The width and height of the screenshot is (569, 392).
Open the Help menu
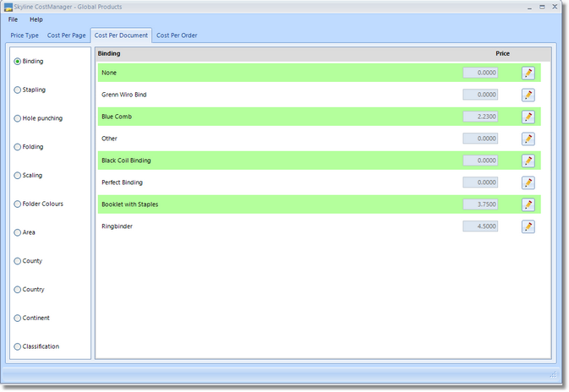36,19
